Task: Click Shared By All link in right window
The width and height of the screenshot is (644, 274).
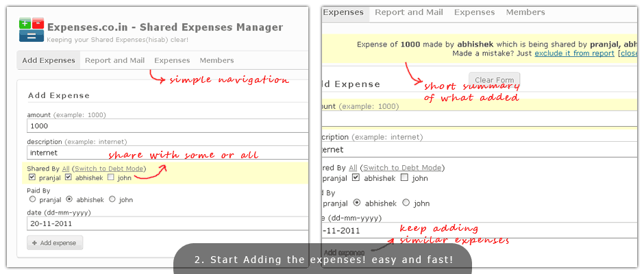Action: tap(353, 168)
